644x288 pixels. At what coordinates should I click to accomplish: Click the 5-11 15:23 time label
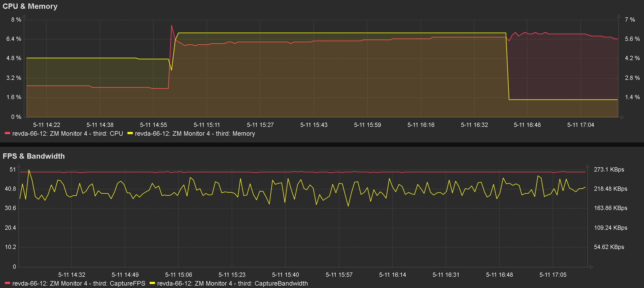[232, 275]
